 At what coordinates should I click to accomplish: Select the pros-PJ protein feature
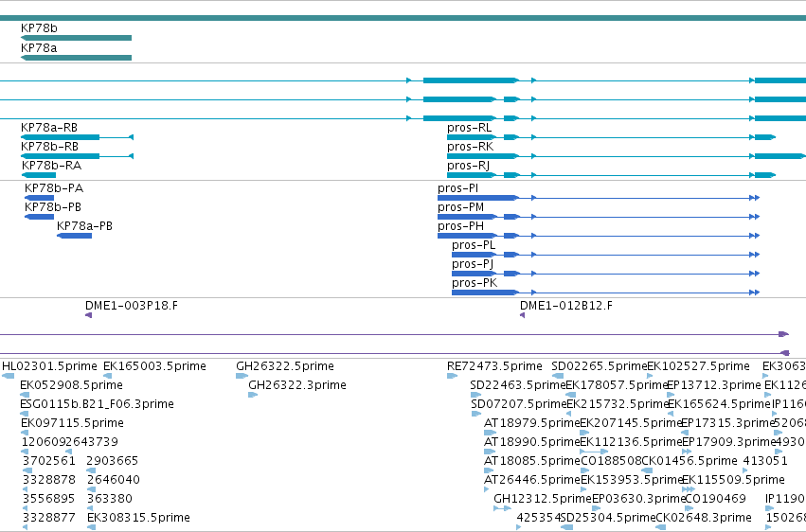pos(605,274)
